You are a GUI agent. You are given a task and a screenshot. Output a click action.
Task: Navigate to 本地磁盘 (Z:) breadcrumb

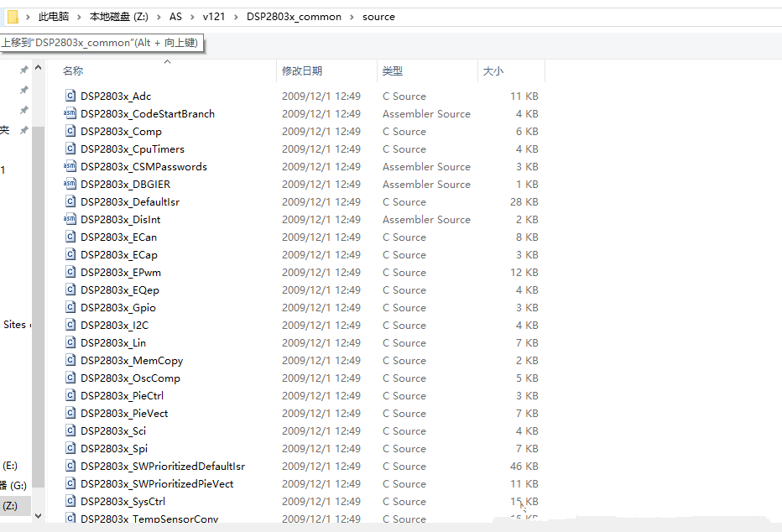click(x=118, y=17)
